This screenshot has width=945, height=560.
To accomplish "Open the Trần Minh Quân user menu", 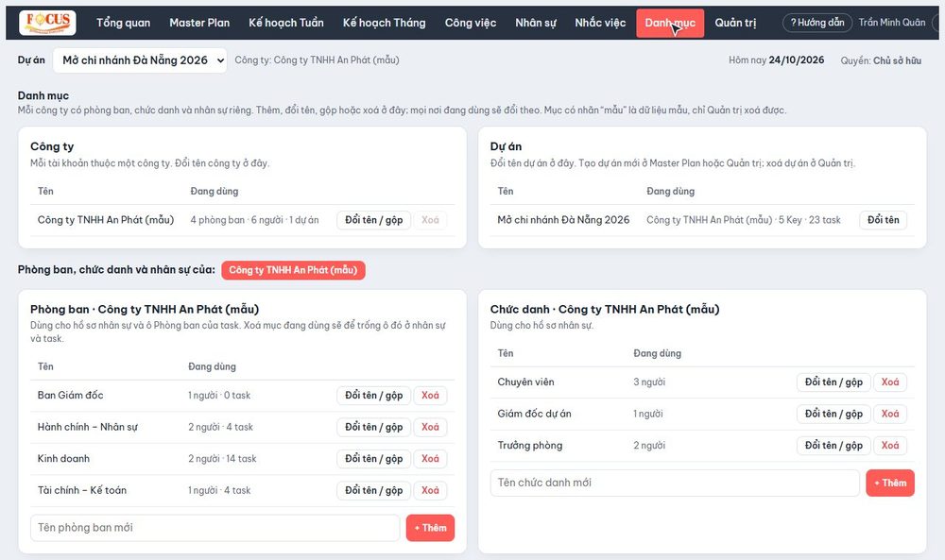I will tap(892, 23).
